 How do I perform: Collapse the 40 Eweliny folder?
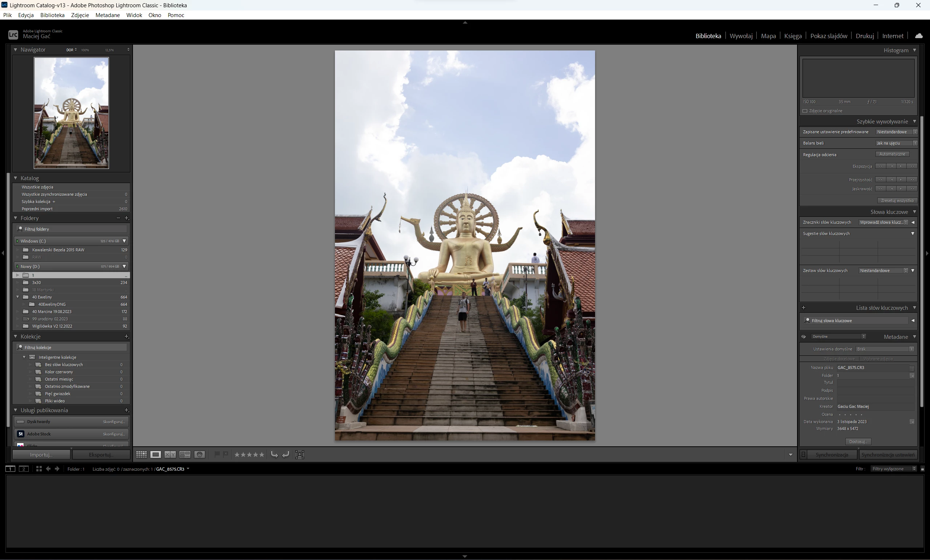[17, 297]
